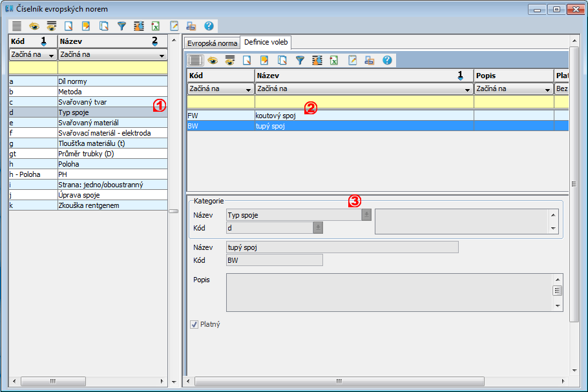The width and height of the screenshot is (588, 392).
Task: Switch to the Evropská norma tab
Action: (x=212, y=43)
